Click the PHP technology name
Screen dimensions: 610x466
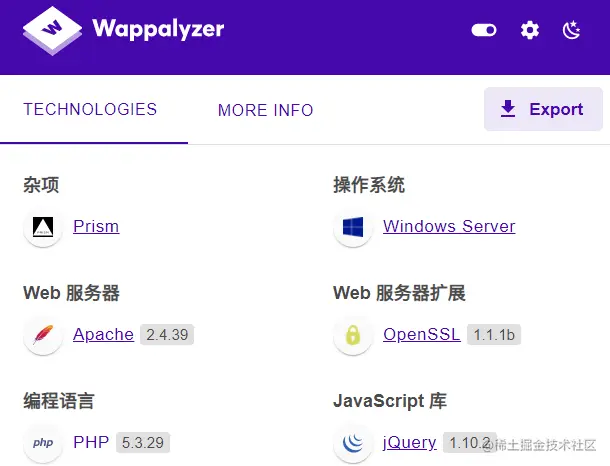click(x=91, y=442)
